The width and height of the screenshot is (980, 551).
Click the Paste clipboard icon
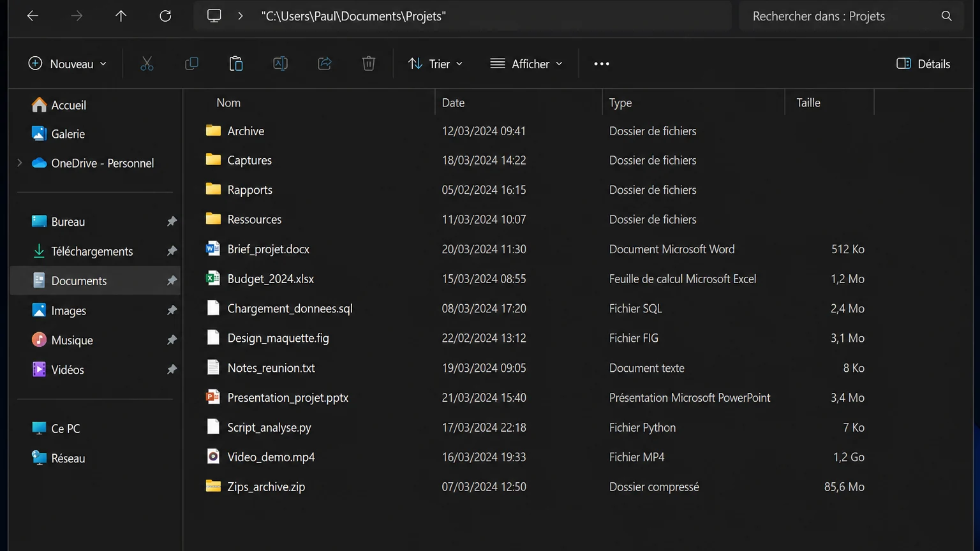click(236, 64)
